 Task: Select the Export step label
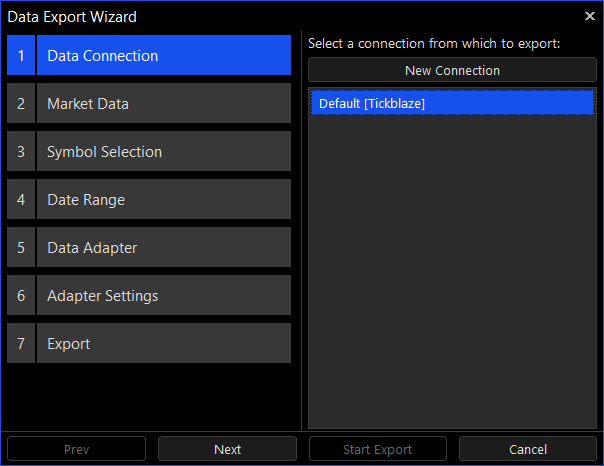(x=163, y=344)
